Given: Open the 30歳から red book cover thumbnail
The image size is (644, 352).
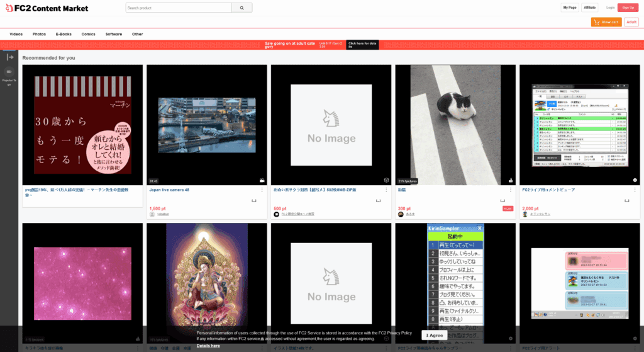Looking at the screenshot, I should tap(82, 125).
